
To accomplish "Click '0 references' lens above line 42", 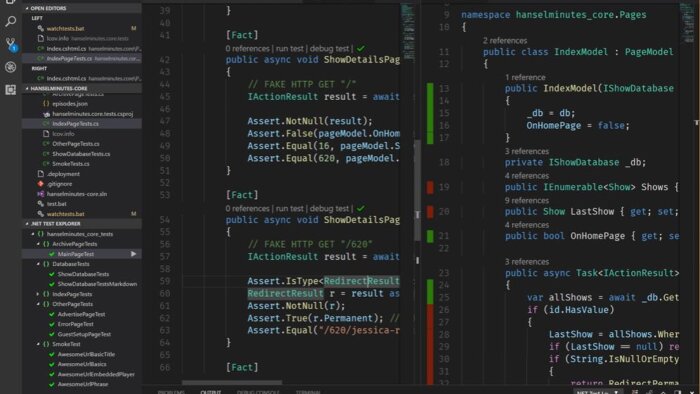I will (x=248, y=48).
